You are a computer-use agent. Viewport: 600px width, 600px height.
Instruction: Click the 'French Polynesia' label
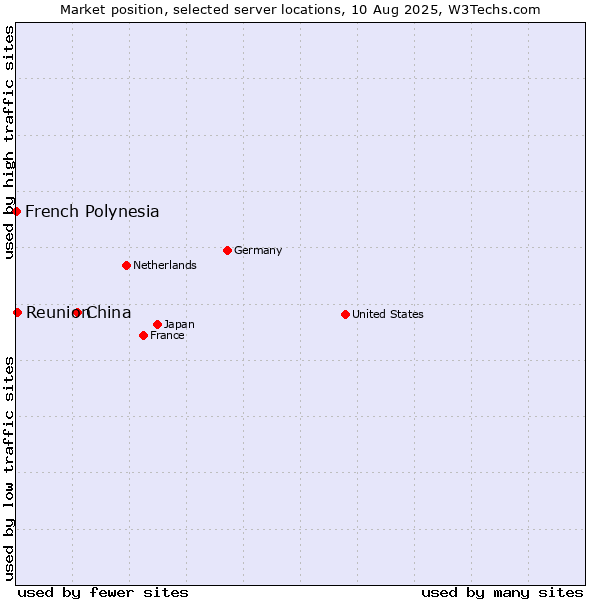pos(92,212)
